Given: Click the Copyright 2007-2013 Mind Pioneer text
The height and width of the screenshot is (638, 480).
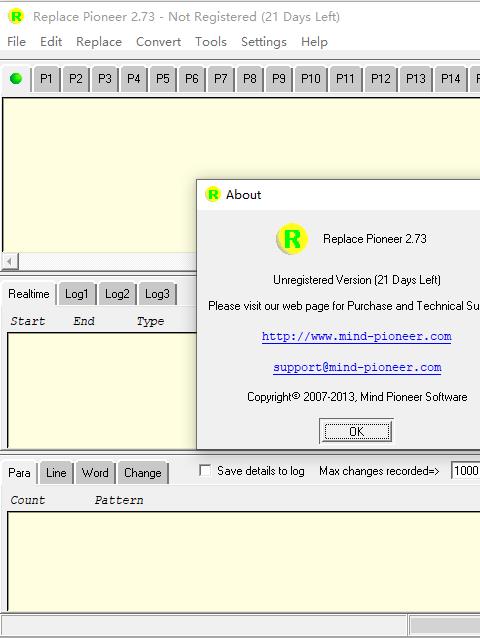Looking at the screenshot, I should click(357, 397).
